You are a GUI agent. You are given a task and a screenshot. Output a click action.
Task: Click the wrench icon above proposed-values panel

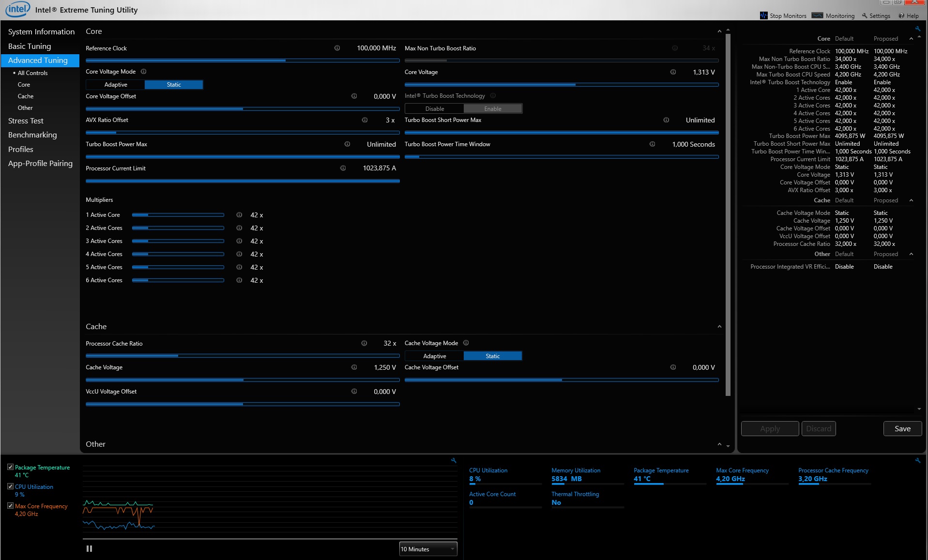tap(918, 29)
